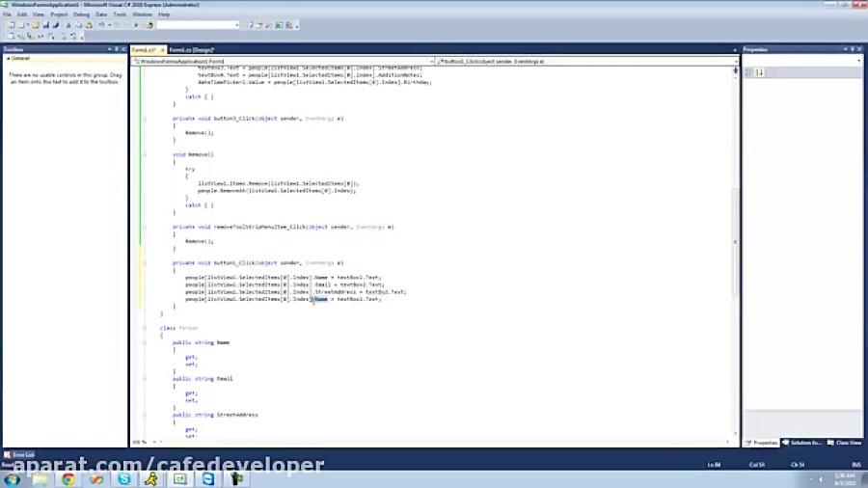Click the Save All toolbar icon

[56, 25]
